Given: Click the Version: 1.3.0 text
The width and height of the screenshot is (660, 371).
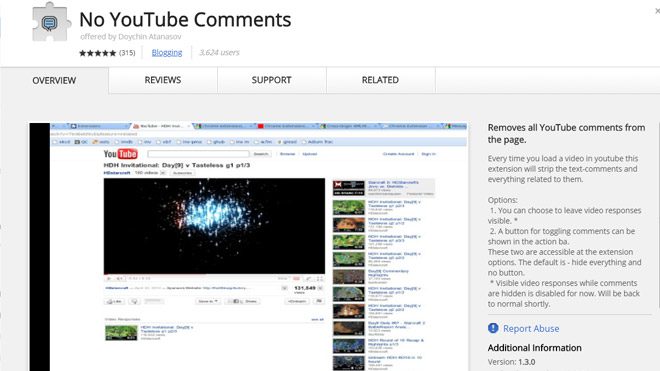Looking at the screenshot, I should (x=511, y=362).
